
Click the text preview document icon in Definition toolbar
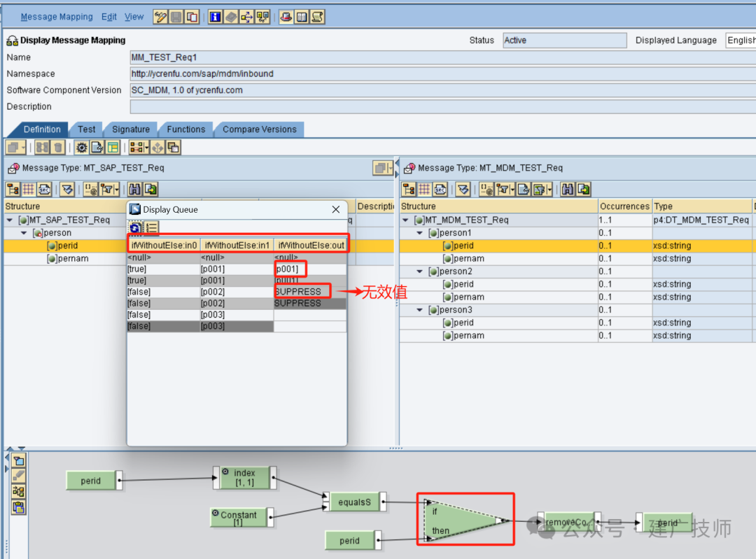click(x=97, y=148)
